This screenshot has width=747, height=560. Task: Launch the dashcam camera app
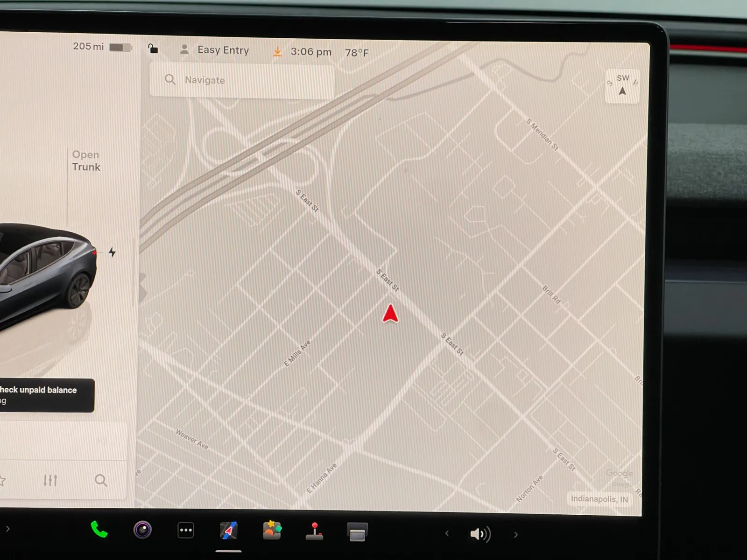[x=142, y=530]
